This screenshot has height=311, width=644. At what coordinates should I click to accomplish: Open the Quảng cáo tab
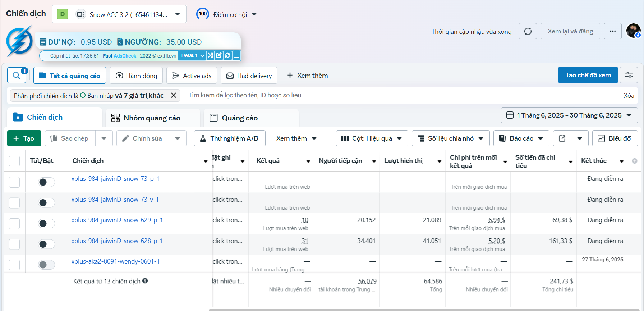251,118
